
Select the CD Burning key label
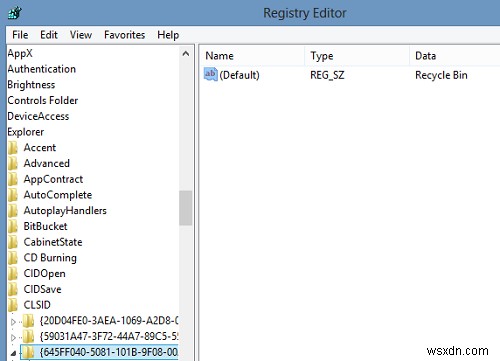tap(50, 258)
